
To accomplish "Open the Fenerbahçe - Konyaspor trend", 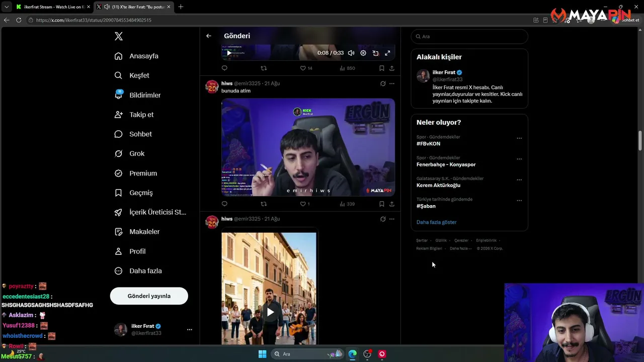I will (x=446, y=164).
